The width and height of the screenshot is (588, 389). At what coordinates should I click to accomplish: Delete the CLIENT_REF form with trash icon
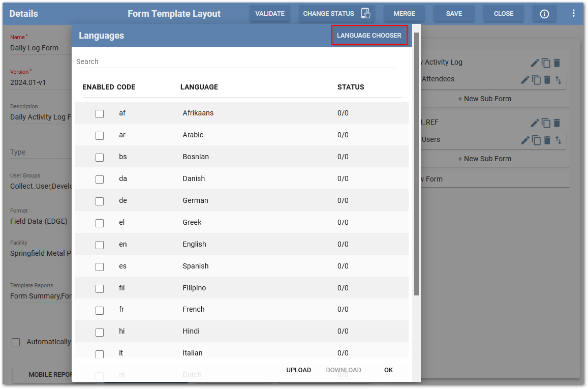coord(557,123)
